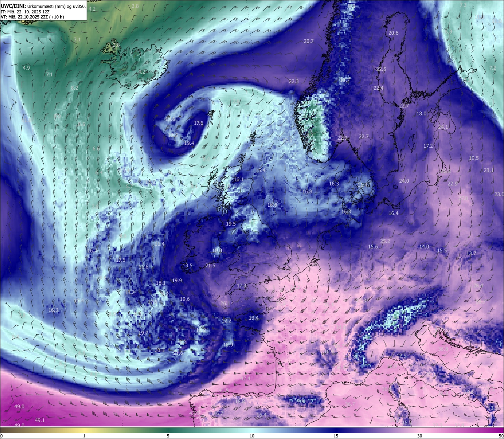Click the 6.6 value label
Image resolution: width=504 pixels, height=439 pixels.
[96, 149]
